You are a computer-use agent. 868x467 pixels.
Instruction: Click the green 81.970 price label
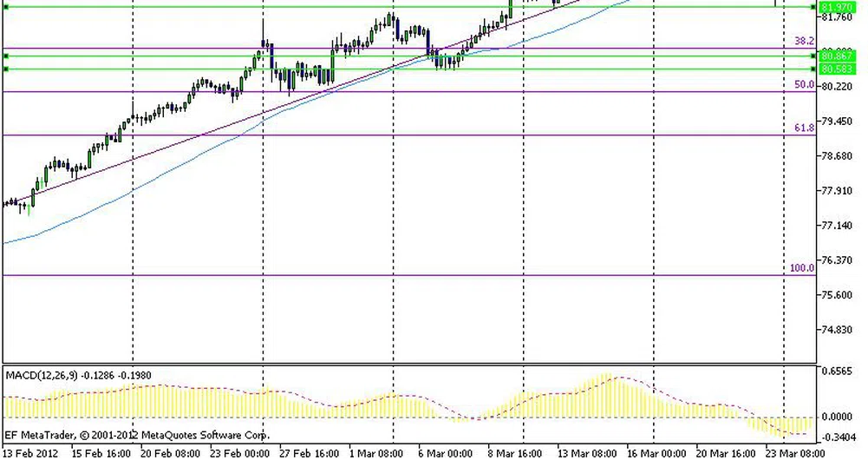[x=838, y=7]
